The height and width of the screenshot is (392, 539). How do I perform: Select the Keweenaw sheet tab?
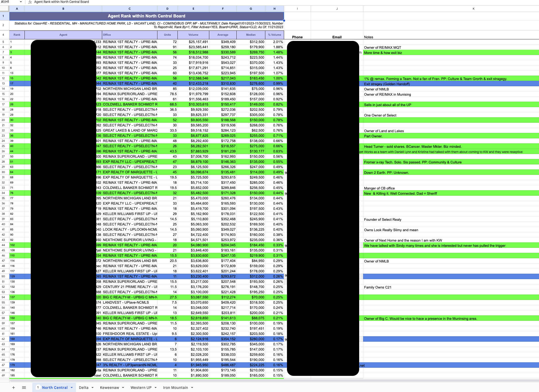109,388
